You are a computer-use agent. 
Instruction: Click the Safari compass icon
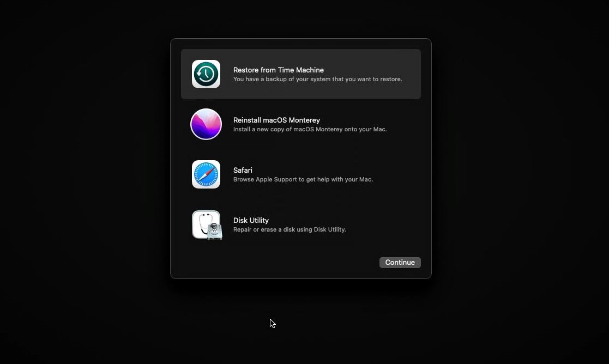click(206, 174)
